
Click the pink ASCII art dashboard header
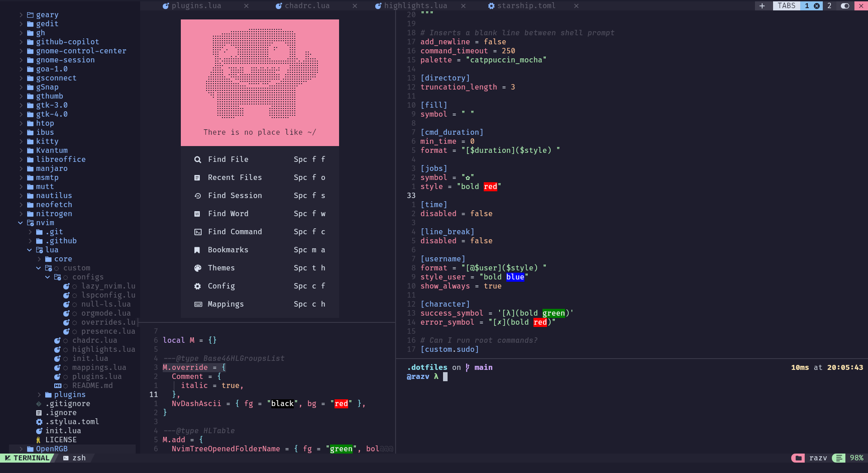pos(260,83)
